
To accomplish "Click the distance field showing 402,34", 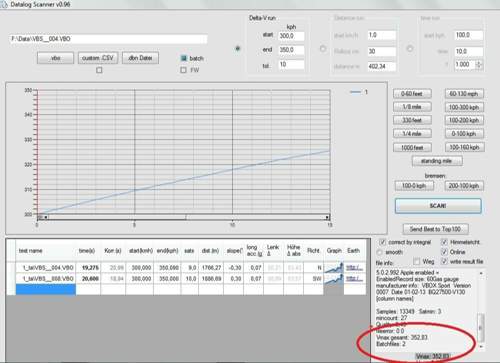I will [x=382, y=66].
